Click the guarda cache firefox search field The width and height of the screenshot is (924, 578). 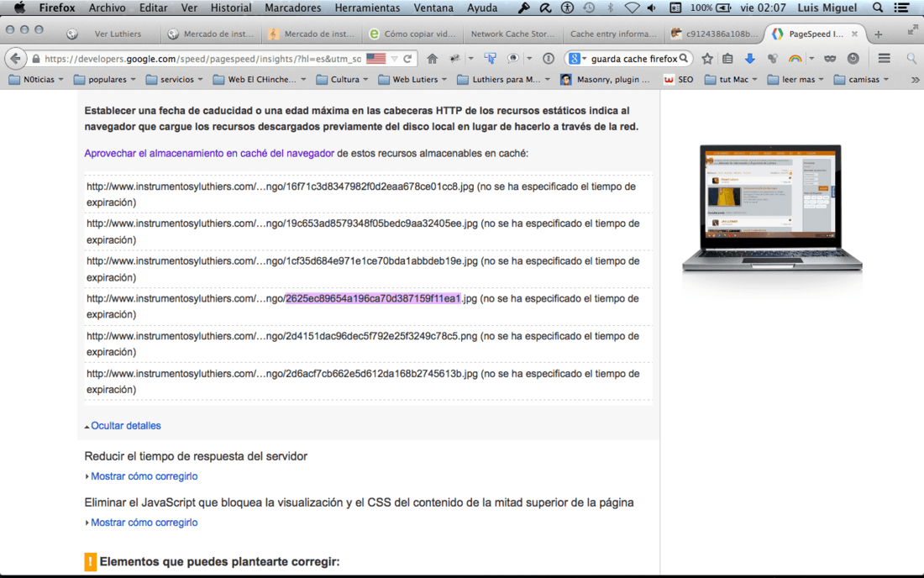click(633, 58)
